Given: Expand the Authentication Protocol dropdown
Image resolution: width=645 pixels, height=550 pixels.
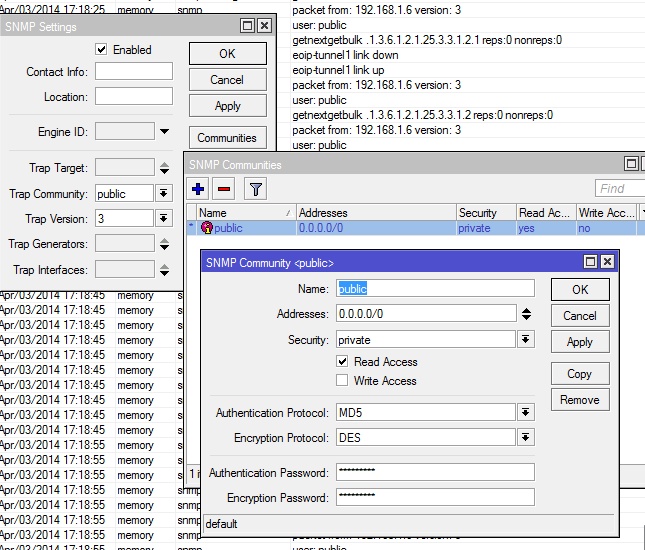Looking at the screenshot, I should pos(526,413).
